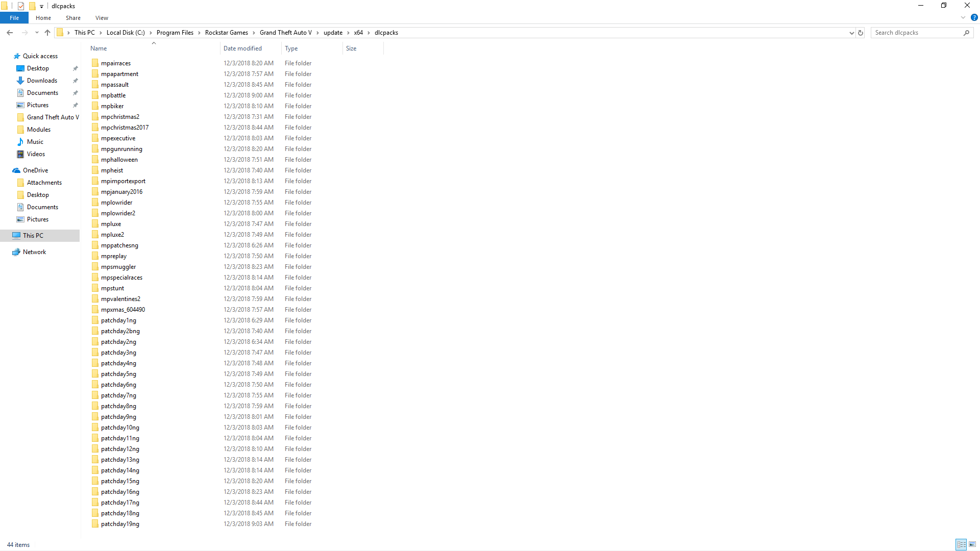Viewport: 980px width, 551px height.
Task: Switch to the View tab
Action: tap(102, 18)
